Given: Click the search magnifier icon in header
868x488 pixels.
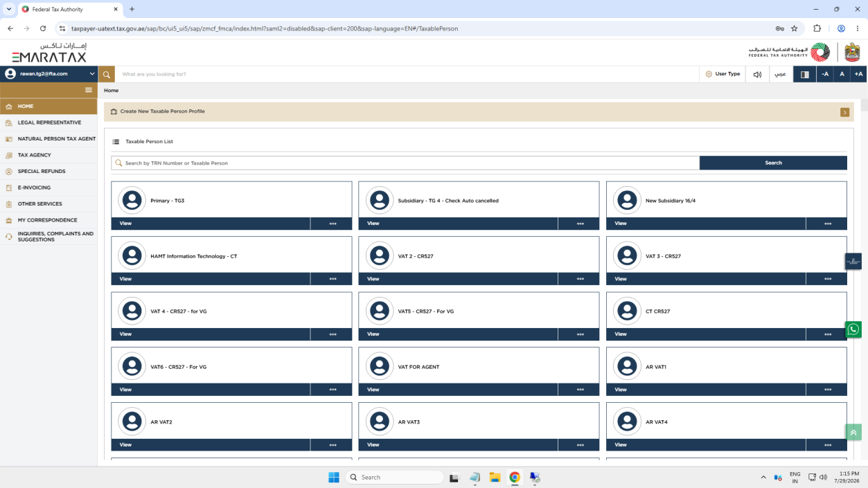Looking at the screenshot, I should click(106, 74).
